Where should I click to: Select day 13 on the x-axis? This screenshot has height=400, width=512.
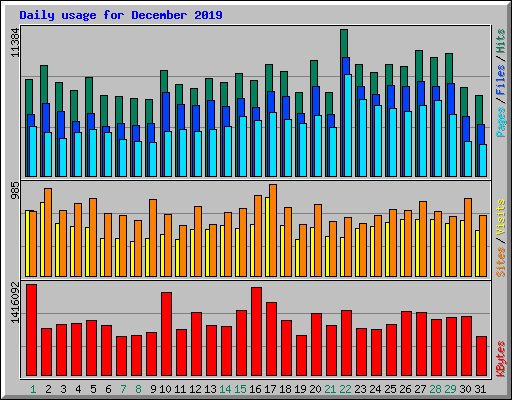click(210, 389)
